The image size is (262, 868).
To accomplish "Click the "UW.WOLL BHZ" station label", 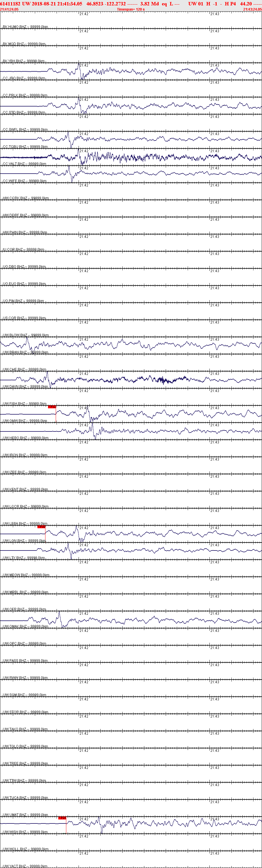I will point(15,849).
